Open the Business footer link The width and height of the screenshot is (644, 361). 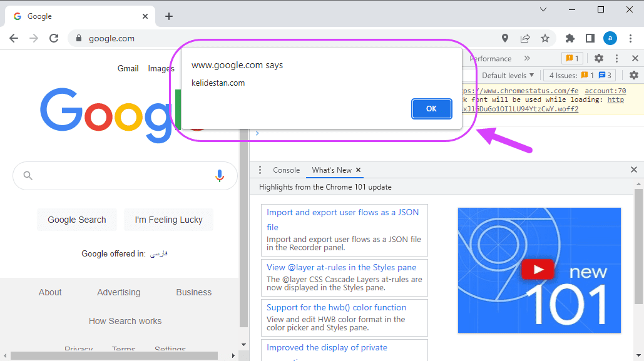(194, 292)
